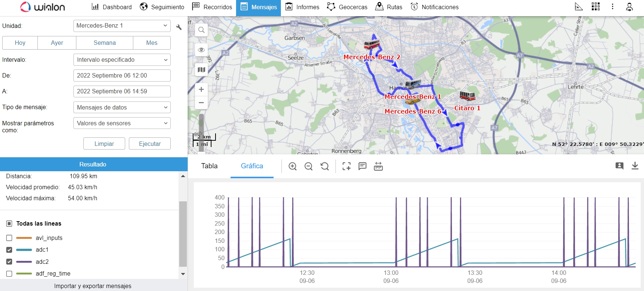The image size is (644, 291).
Task: Open the apps grid icon in header
Action: pyautogui.click(x=596, y=7)
